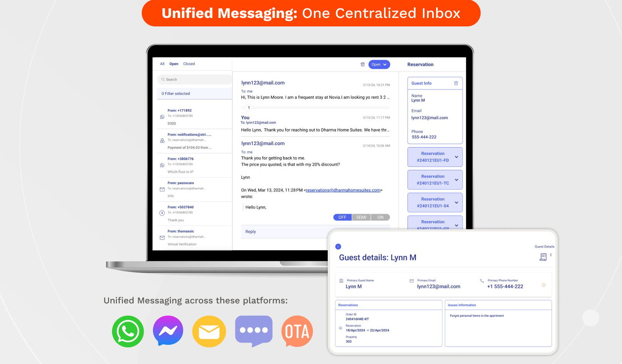Open notifications@stri Payment conversation

click(x=195, y=141)
